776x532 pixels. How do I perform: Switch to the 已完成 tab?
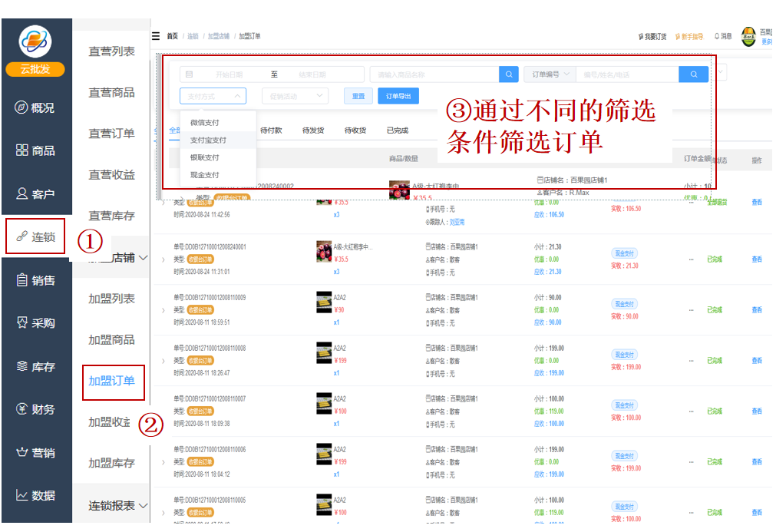pos(398,131)
